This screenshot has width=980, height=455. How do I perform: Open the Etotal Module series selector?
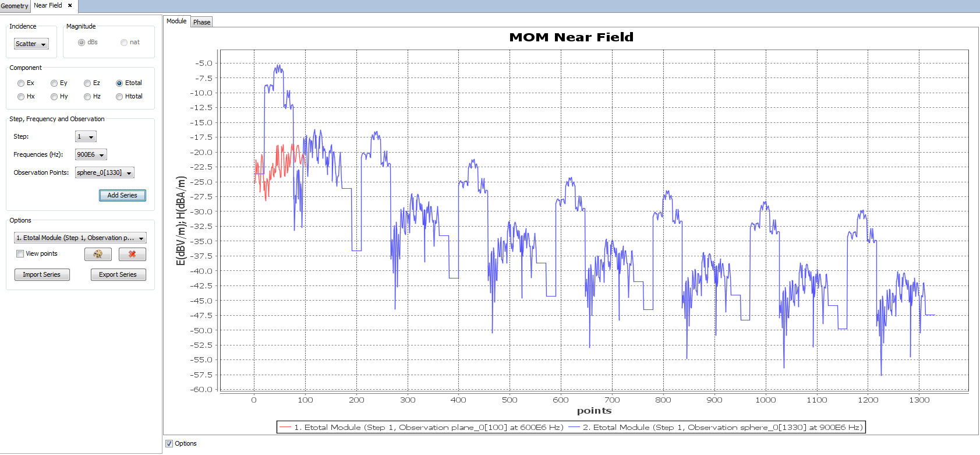80,238
